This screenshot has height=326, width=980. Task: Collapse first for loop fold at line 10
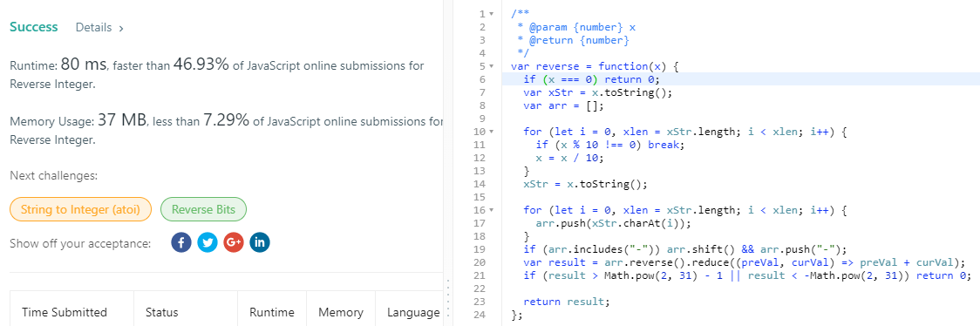point(491,132)
